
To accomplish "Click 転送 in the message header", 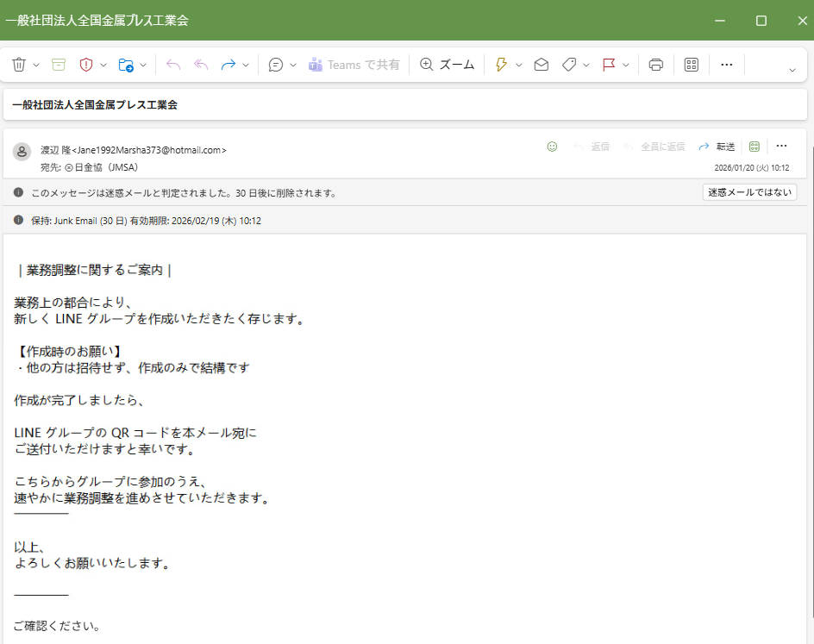I will [x=717, y=147].
